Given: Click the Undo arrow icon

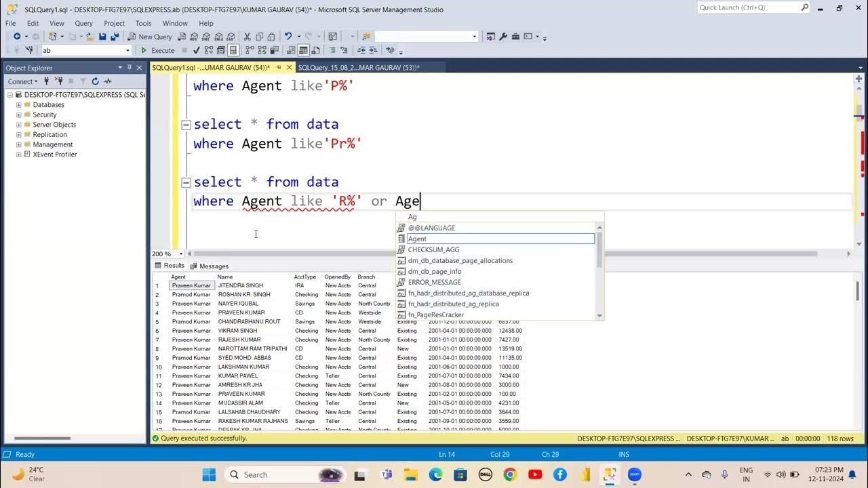Looking at the screenshot, I should (288, 37).
